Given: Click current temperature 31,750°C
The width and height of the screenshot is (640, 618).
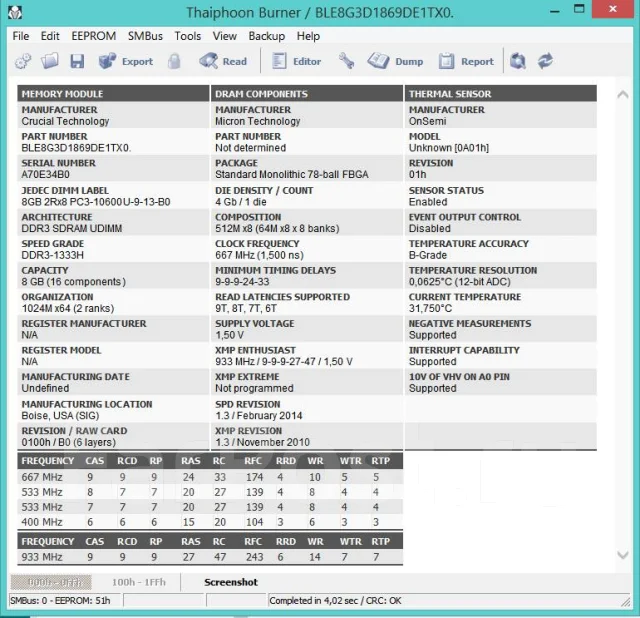Looking at the screenshot, I should tap(430, 308).
